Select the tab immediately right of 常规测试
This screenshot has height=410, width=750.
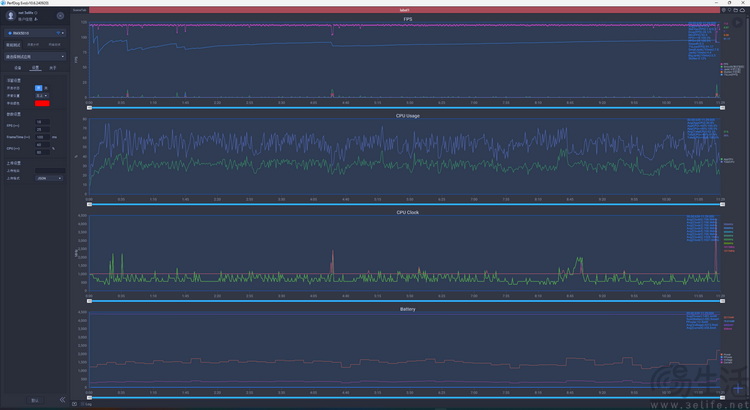33,44
